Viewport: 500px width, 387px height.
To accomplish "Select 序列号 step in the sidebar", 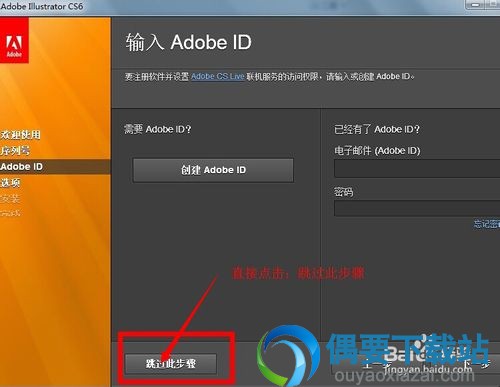I will [15, 151].
